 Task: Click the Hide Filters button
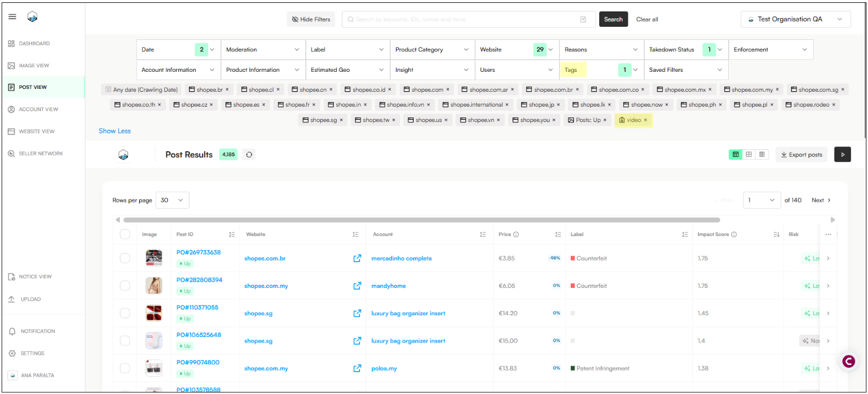311,19
